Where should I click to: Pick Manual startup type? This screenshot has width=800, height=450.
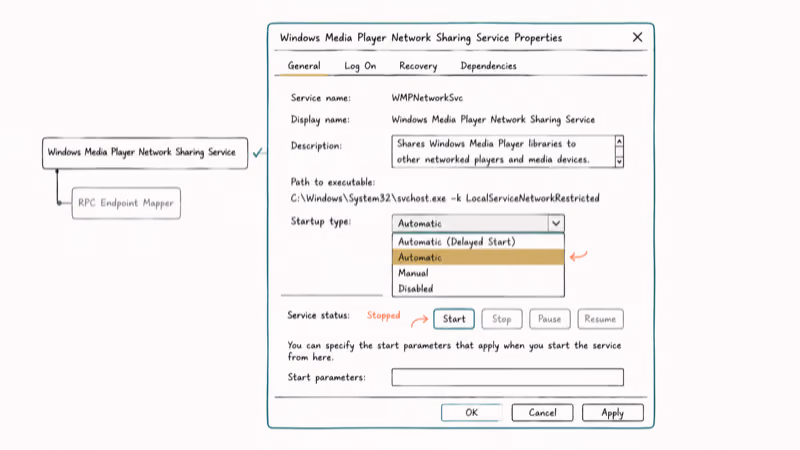(x=478, y=273)
